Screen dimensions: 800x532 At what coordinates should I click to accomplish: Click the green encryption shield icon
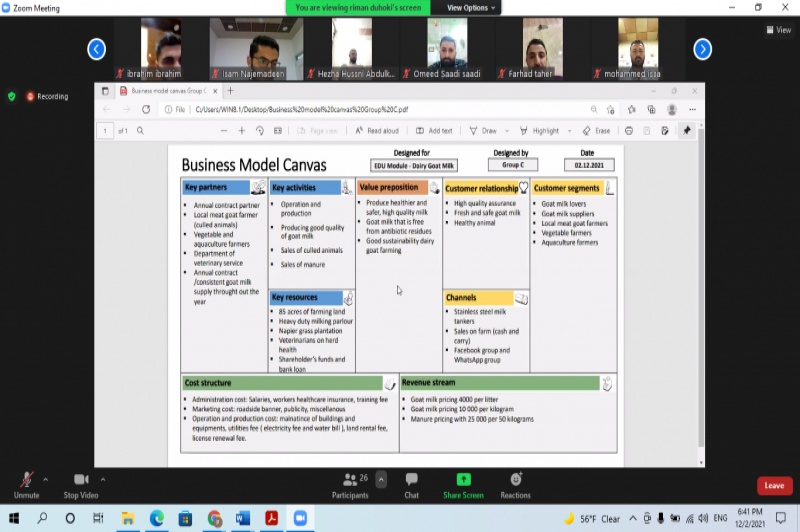point(12,96)
